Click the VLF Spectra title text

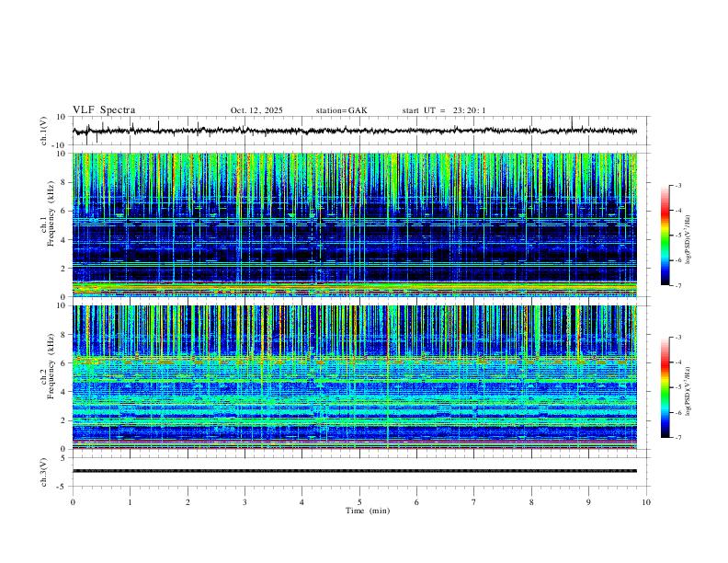104,110
